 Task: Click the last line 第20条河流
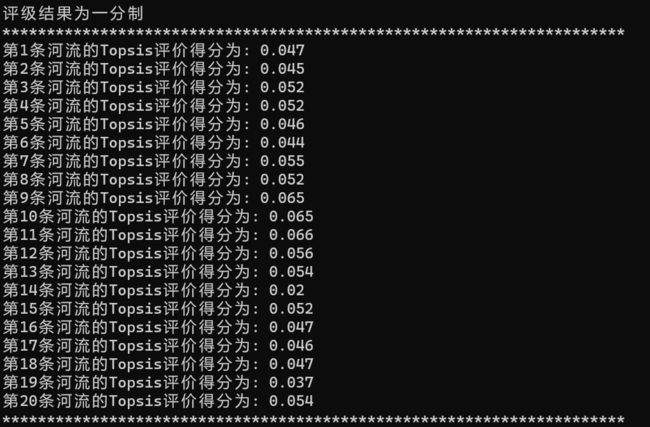pyautogui.click(x=158, y=401)
